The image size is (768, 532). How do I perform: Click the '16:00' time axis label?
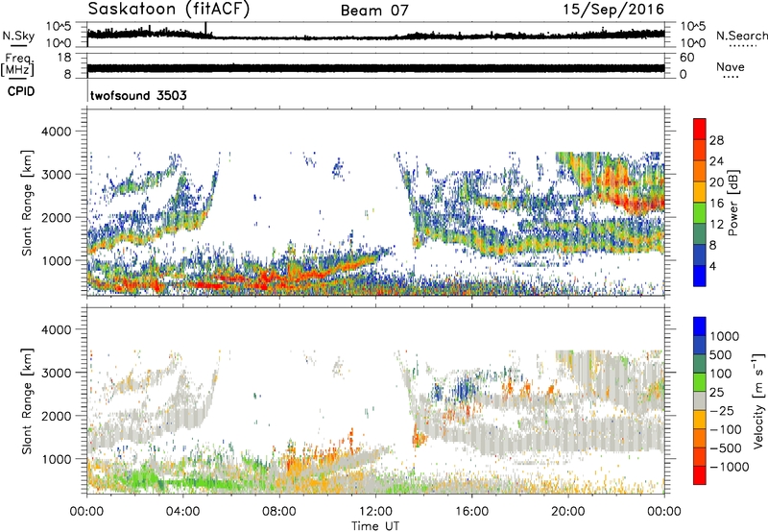coord(471,512)
